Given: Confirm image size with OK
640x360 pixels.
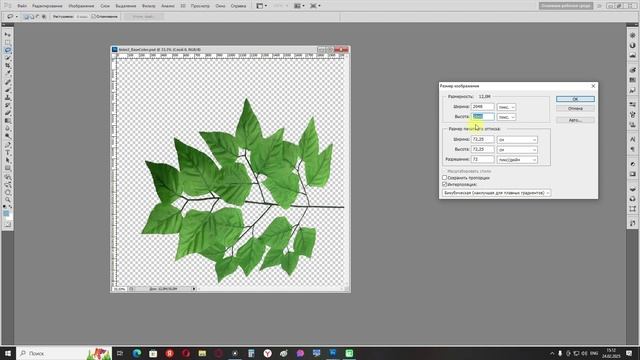Looking at the screenshot, I should click(x=575, y=99).
